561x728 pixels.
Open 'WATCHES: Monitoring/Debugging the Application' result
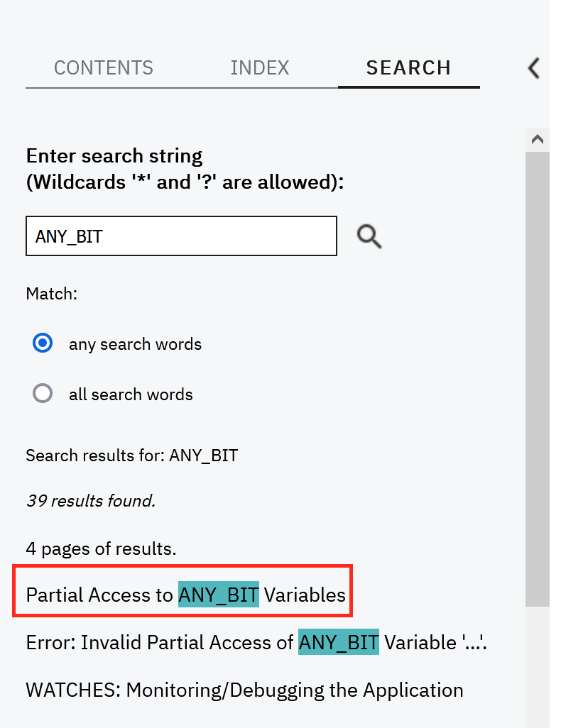pos(244,690)
